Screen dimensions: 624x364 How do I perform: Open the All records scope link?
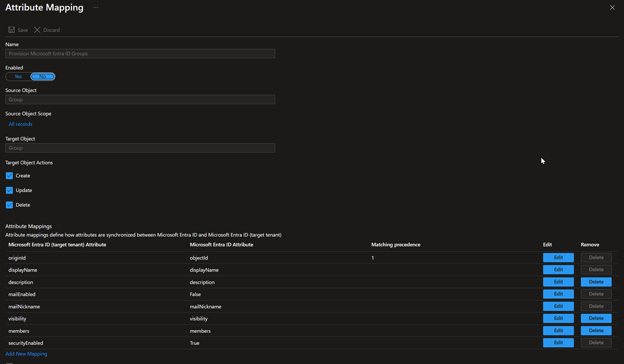pos(21,124)
